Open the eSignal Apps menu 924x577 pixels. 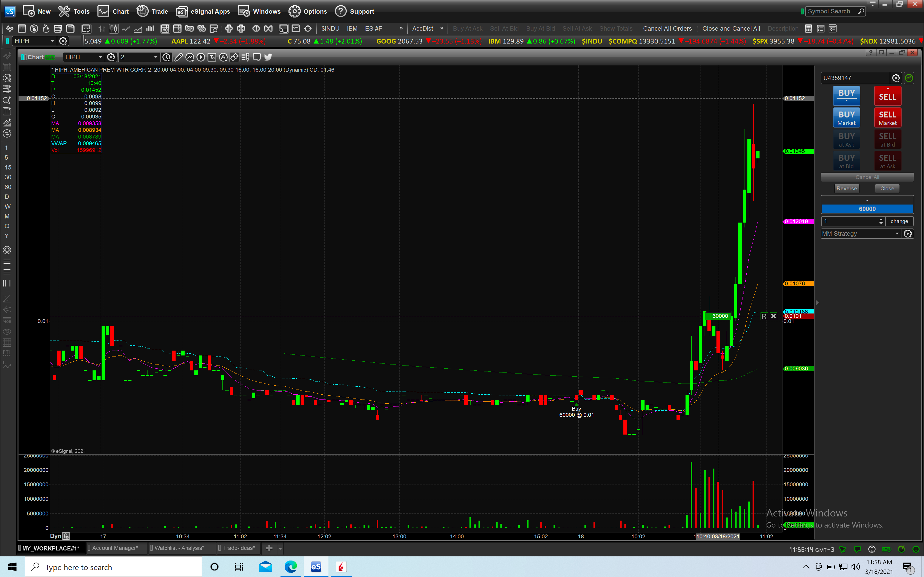[x=203, y=11]
